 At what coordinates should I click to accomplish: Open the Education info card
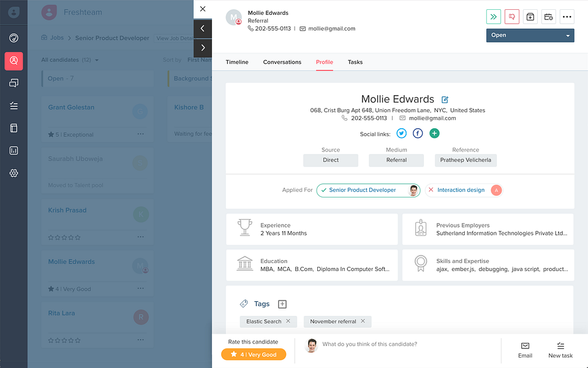tap(312, 265)
